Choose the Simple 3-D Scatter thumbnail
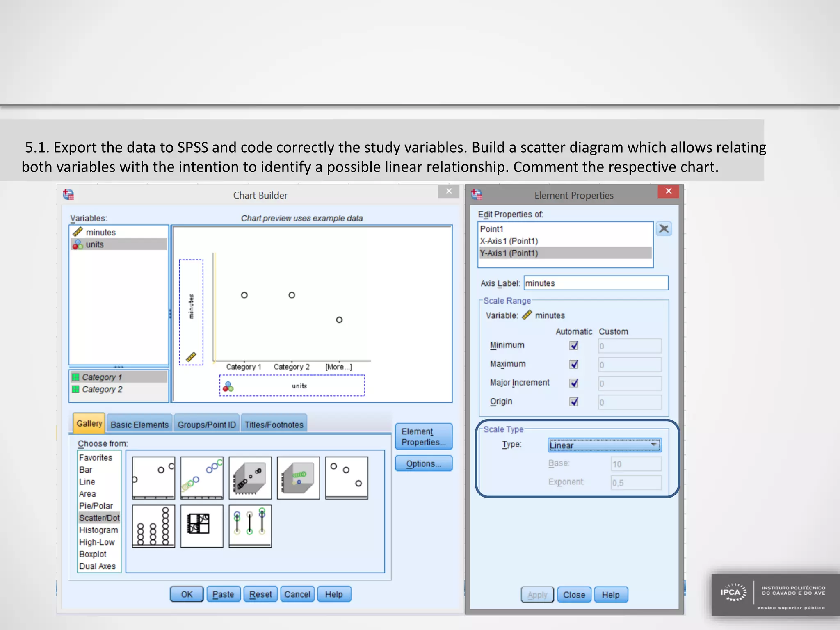840x630 pixels. click(250, 478)
